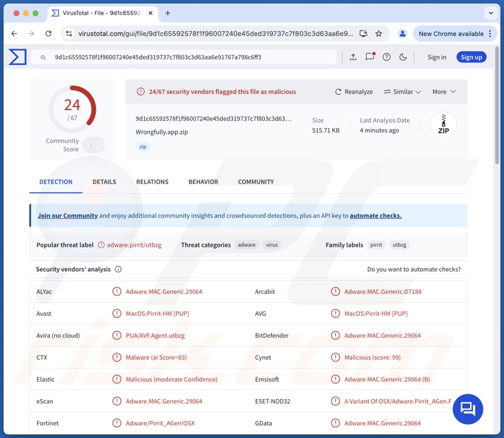Viewport: 504px width, 438px height.
Task: Toggle dark mode moon icon
Action: tap(403, 57)
